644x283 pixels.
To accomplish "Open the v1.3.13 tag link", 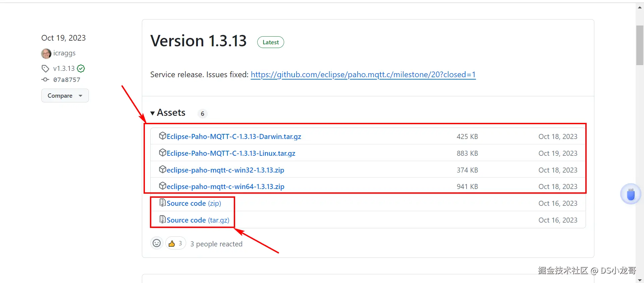I will pyautogui.click(x=64, y=68).
